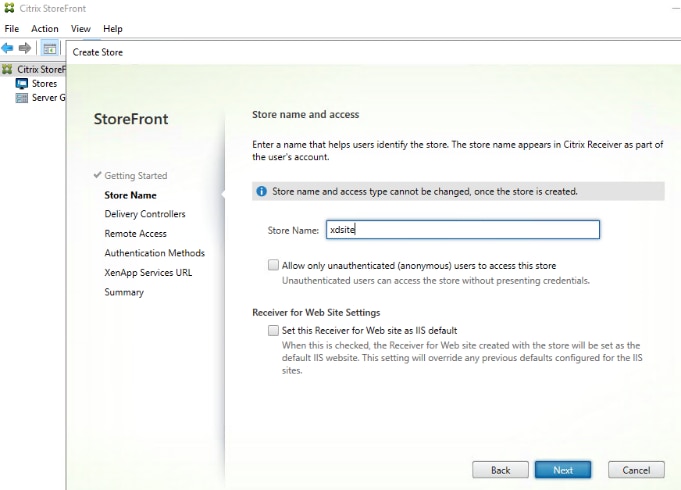Click 'Enter a name that helps users' text
Screen dimensions: 681x490
pos(458,151)
